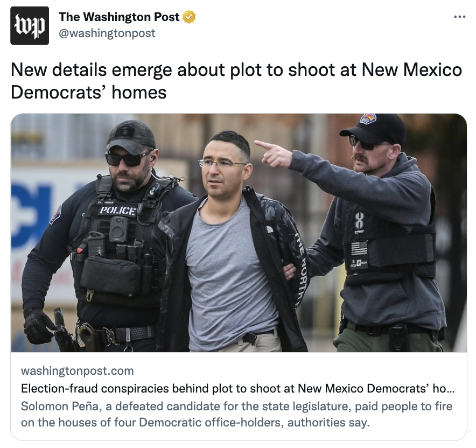476x448 pixels.
Task: Click the POLICE patch on officer's vest in photo
Action: pos(118,211)
